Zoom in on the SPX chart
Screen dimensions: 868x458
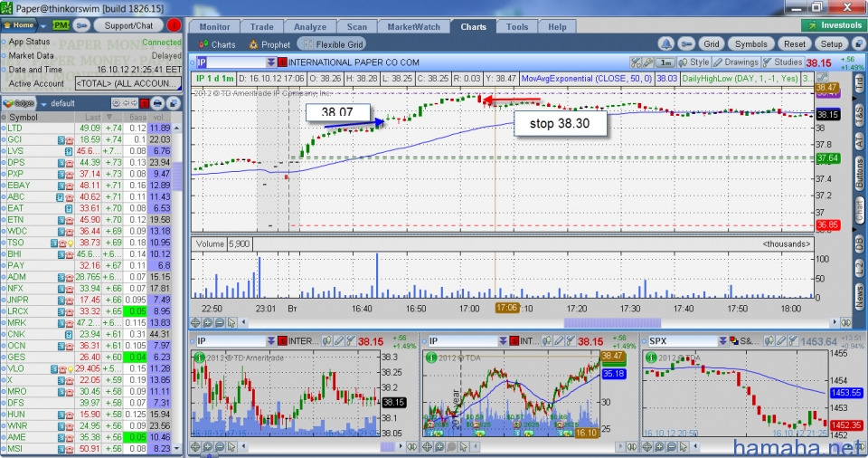[659, 446]
